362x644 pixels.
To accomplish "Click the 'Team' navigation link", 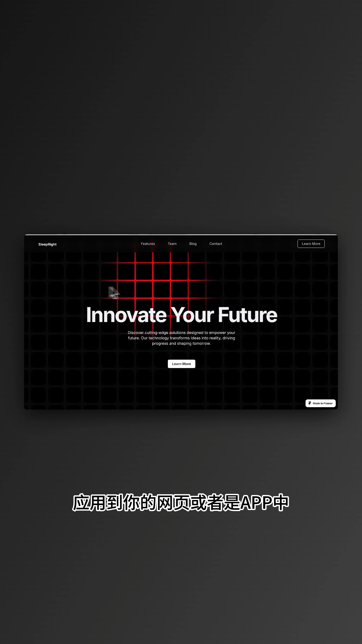I will [x=172, y=244].
